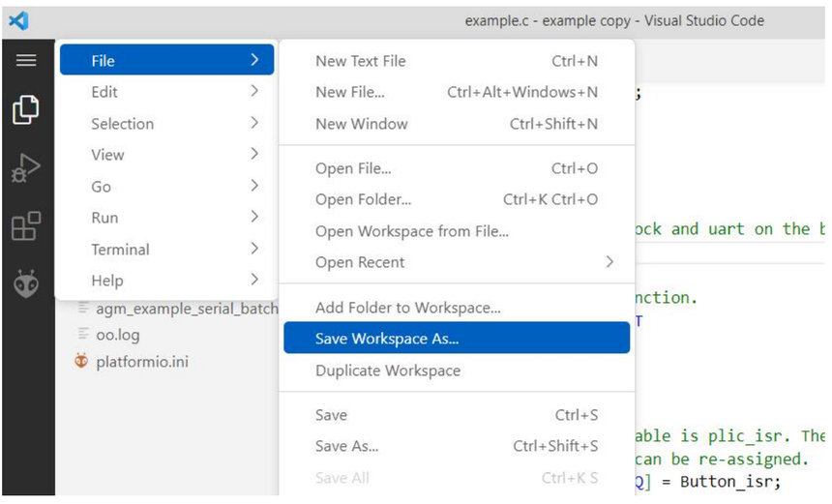Toggle the hamburger application menu button
The image size is (832, 504).
point(26,60)
